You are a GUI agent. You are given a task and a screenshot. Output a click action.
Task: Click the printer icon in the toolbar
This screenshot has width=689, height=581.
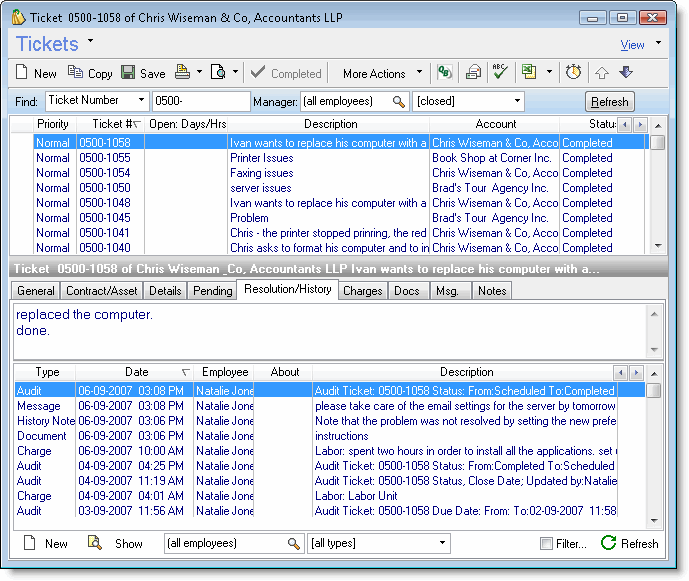point(183,73)
